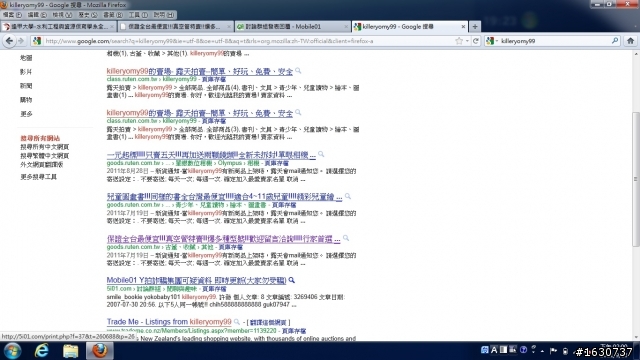640x360 pixels.
Task: Open Trade Me - Listings from killeryomy99 link
Action: point(169,322)
